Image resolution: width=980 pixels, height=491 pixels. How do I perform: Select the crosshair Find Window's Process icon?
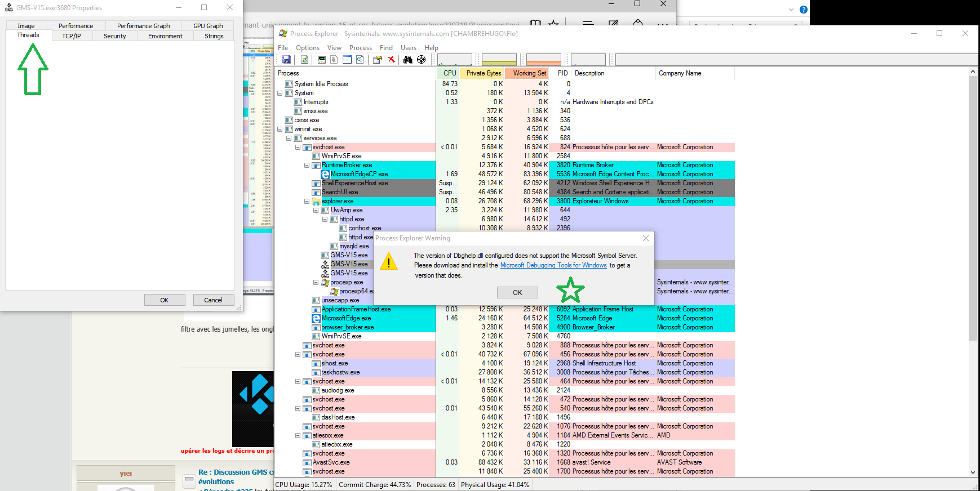421,60
